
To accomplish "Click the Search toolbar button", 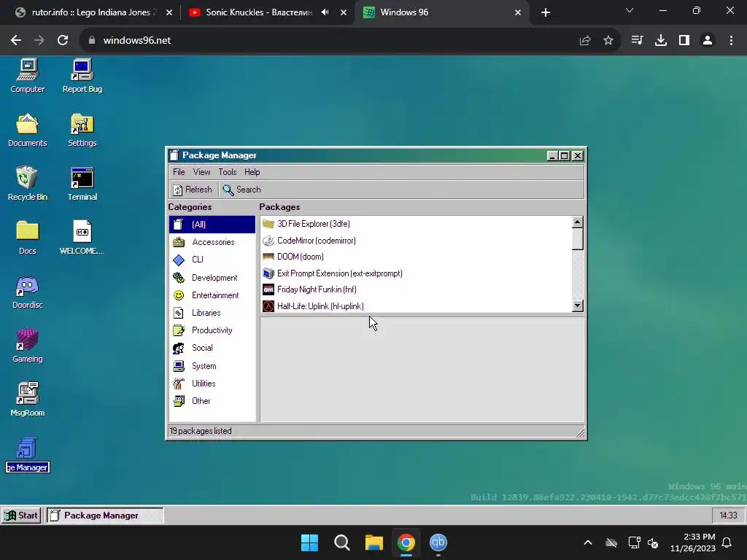I will point(242,190).
